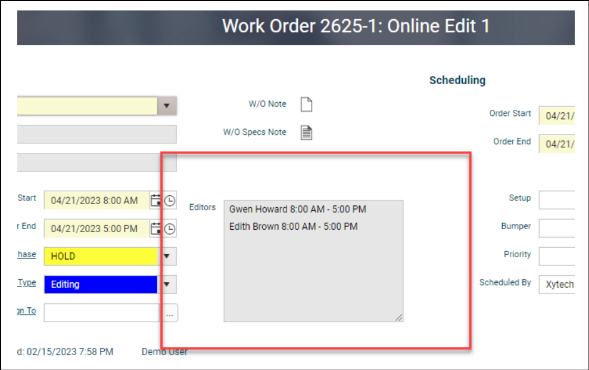The image size is (589, 370).
Task: Select the blue Editing type field
Action: tap(101, 284)
